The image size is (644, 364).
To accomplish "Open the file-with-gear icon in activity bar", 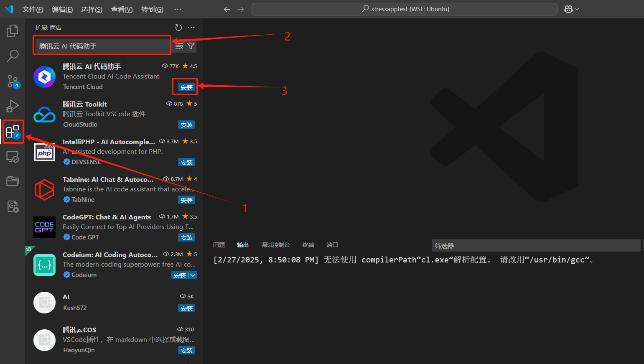I will click(x=13, y=206).
